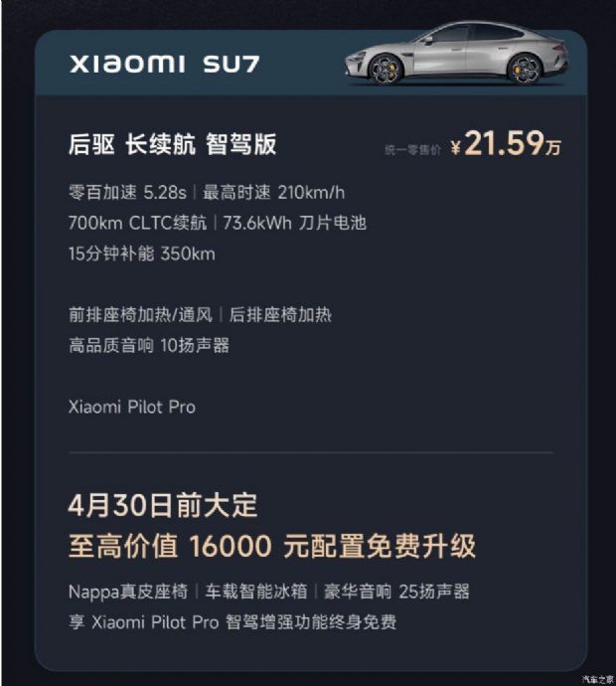Viewport: 616px width, 686px height.
Task: Select the 后驱 长续航 智驾版 title
Action: [172, 144]
